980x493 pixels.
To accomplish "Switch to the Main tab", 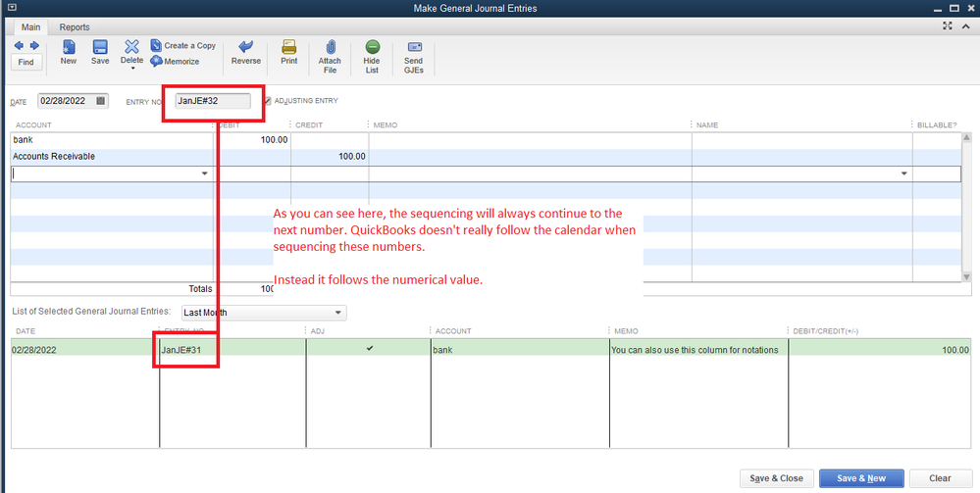I will [30, 26].
